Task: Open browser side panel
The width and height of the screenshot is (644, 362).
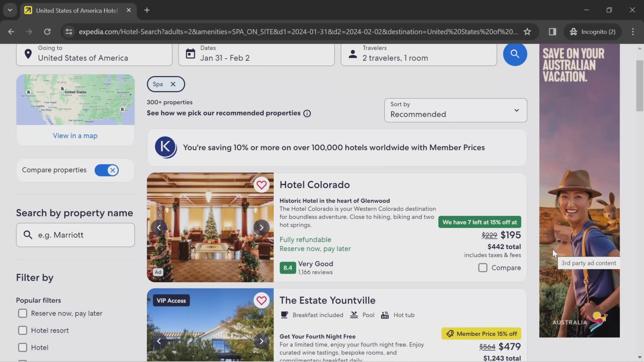Action: pyautogui.click(x=552, y=32)
